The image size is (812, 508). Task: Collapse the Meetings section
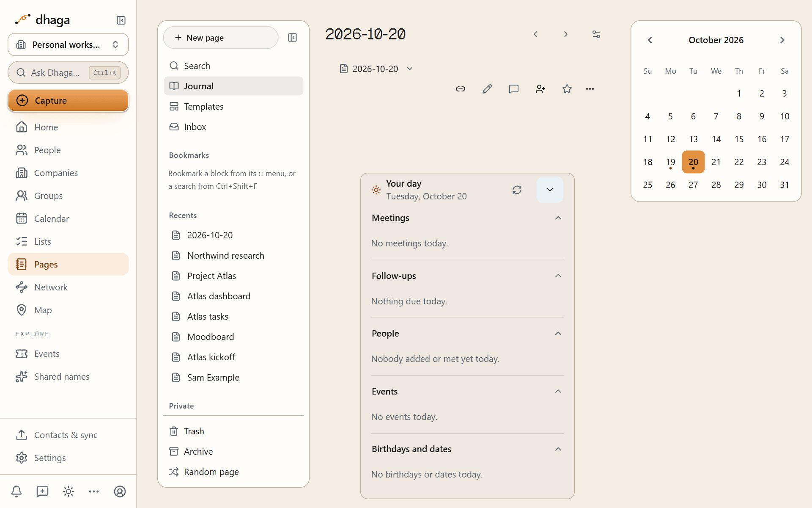point(558,218)
